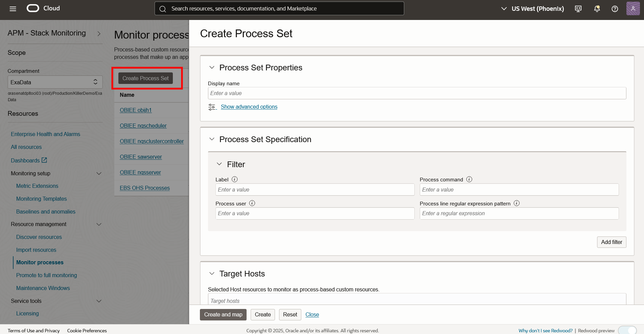Collapse the Process Set Properties section
Image resolution: width=644 pixels, height=334 pixels.
coord(212,67)
